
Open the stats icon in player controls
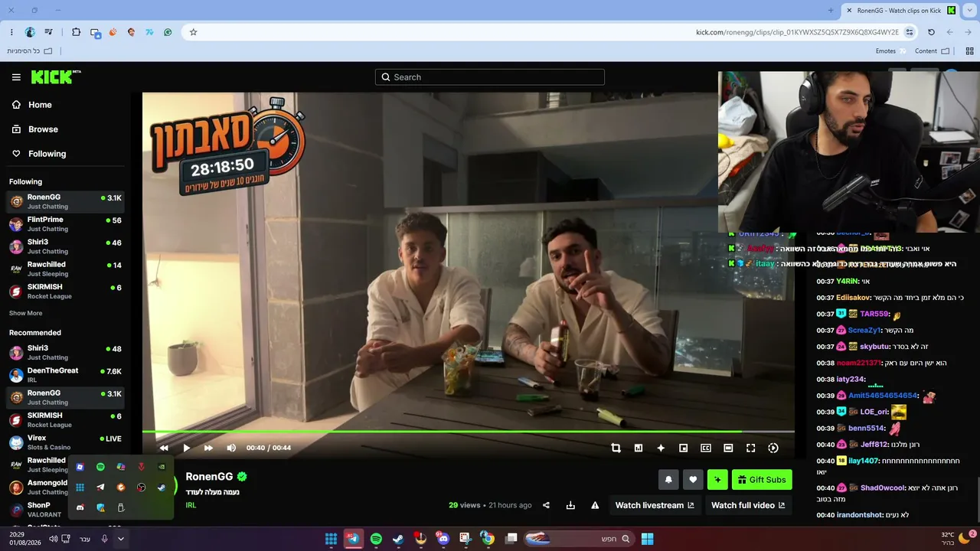point(639,448)
